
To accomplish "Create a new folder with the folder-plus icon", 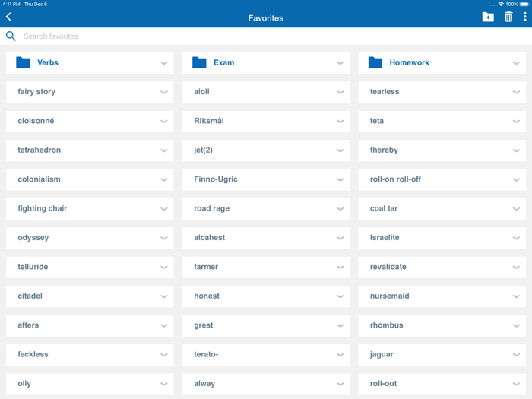I will click(x=488, y=17).
